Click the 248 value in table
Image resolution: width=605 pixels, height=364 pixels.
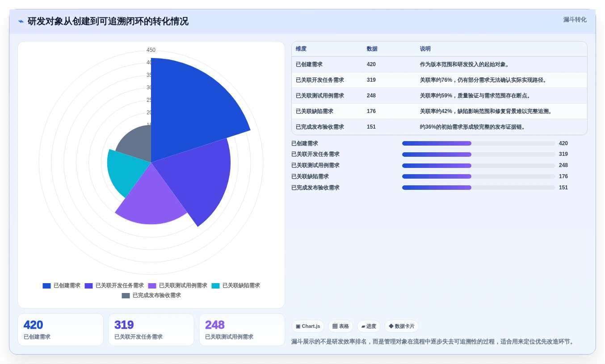tap(371, 96)
